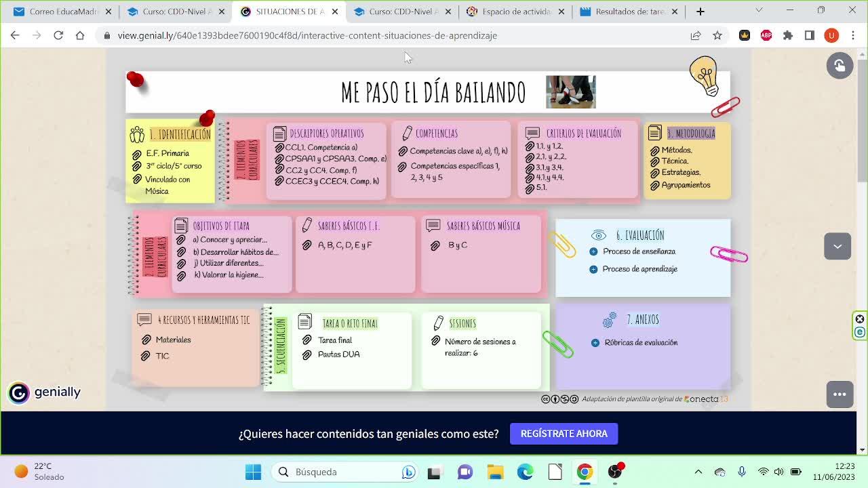
Task: Open the network Wi-Fi tray icon
Action: click(x=764, y=472)
